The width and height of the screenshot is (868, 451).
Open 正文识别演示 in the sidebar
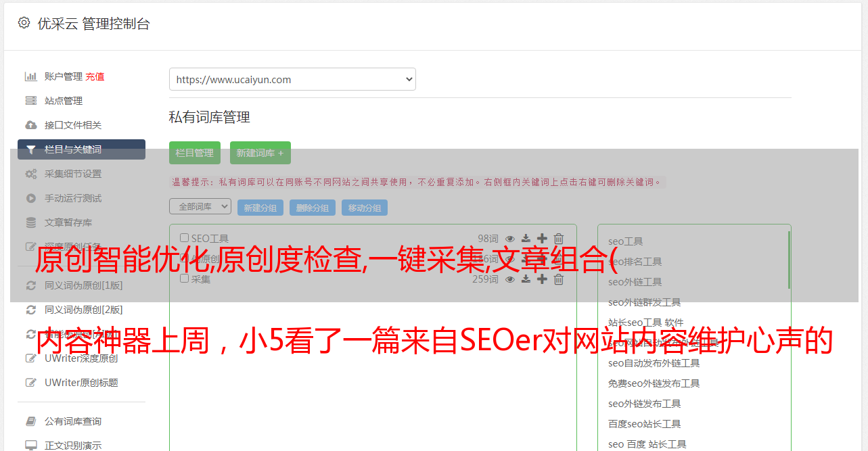click(73, 446)
